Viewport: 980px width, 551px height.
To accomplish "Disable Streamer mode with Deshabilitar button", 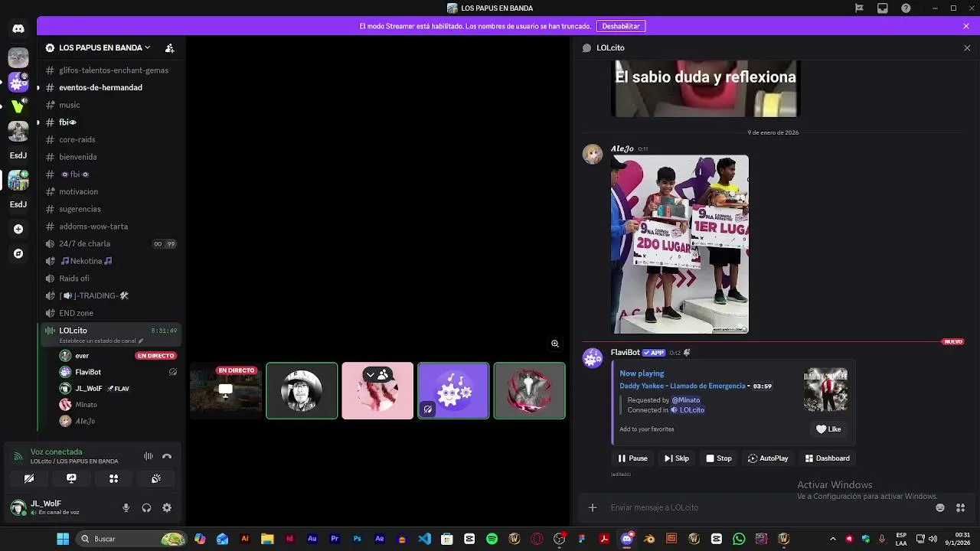I will pos(621,26).
